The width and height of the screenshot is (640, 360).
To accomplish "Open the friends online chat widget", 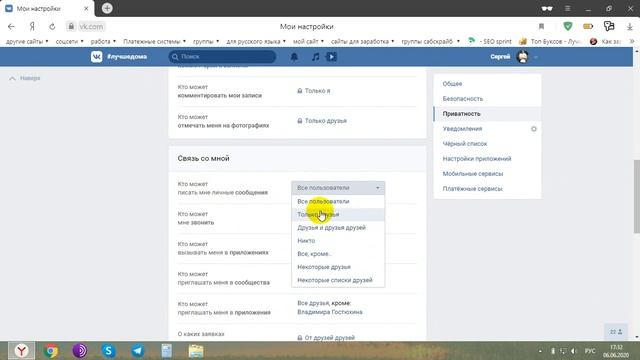I will 616,332.
